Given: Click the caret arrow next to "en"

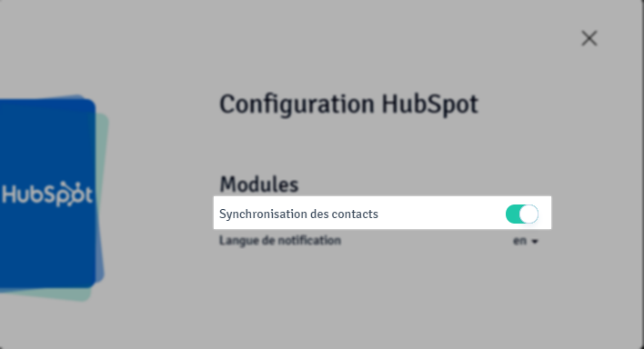Looking at the screenshot, I should point(534,242).
